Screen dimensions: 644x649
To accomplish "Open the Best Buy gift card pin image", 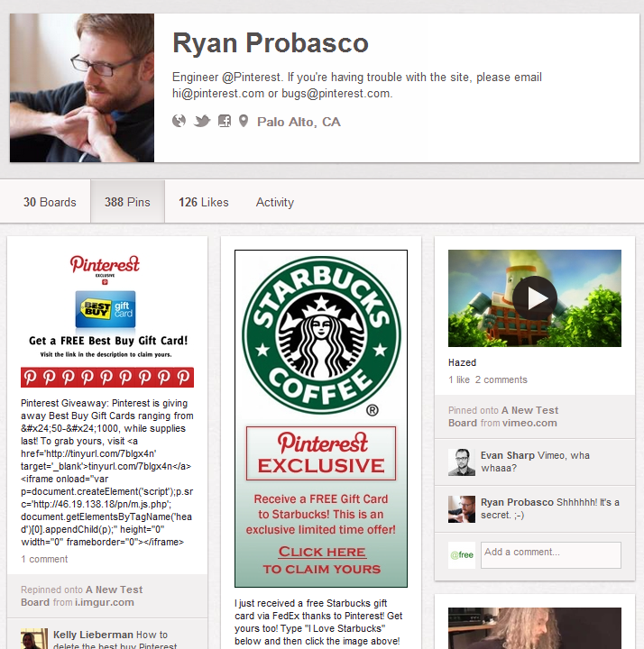I will [107, 319].
